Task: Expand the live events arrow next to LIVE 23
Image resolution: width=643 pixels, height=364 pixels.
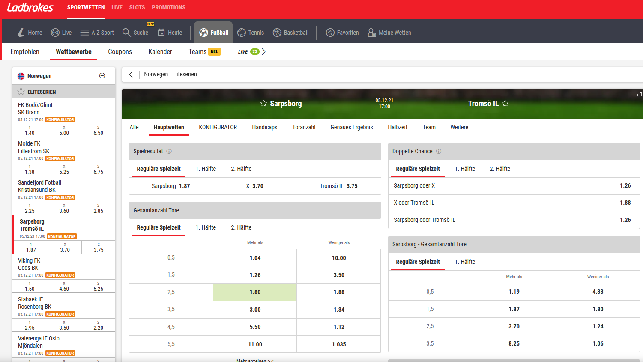Action: tap(264, 51)
